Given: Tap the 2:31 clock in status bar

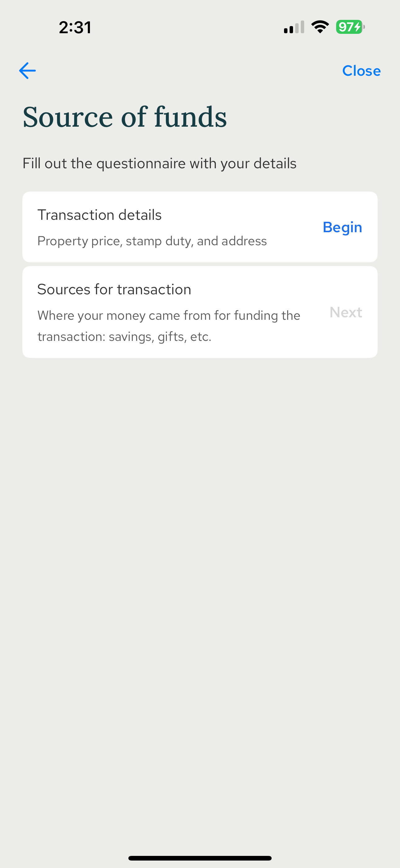Looking at the screenshot, I should (x=75, y=27).
